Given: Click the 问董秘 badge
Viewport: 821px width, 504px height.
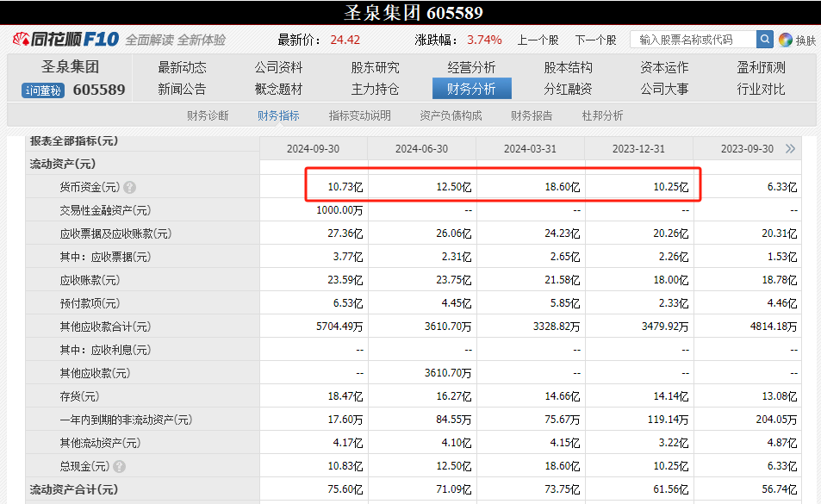Looking at the screenshot, I should pos(43,90).
